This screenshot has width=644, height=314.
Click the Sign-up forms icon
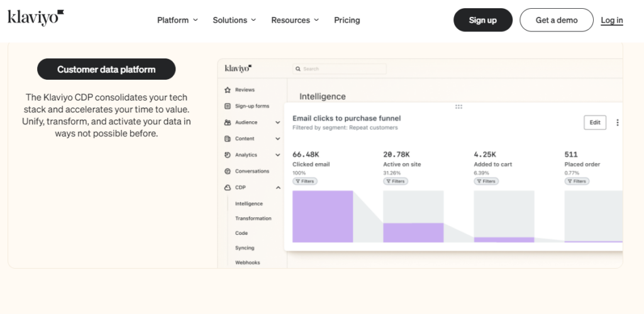coord(228,106)
